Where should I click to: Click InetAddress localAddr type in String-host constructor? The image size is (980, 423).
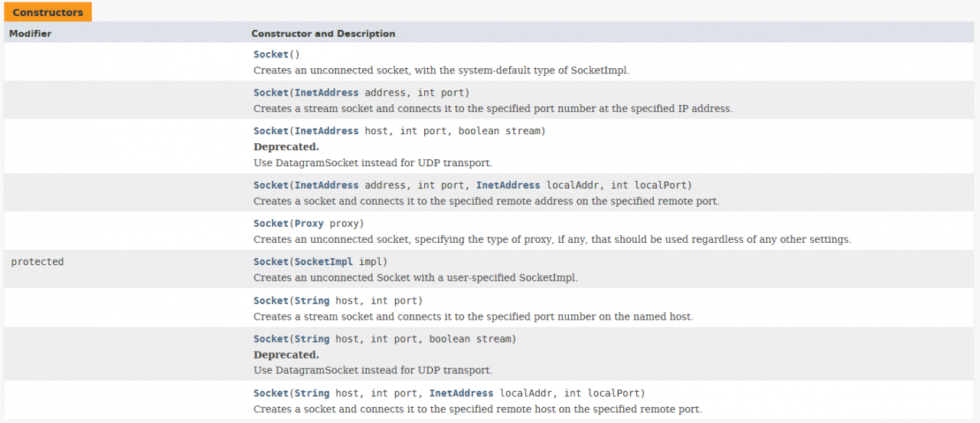462,394
